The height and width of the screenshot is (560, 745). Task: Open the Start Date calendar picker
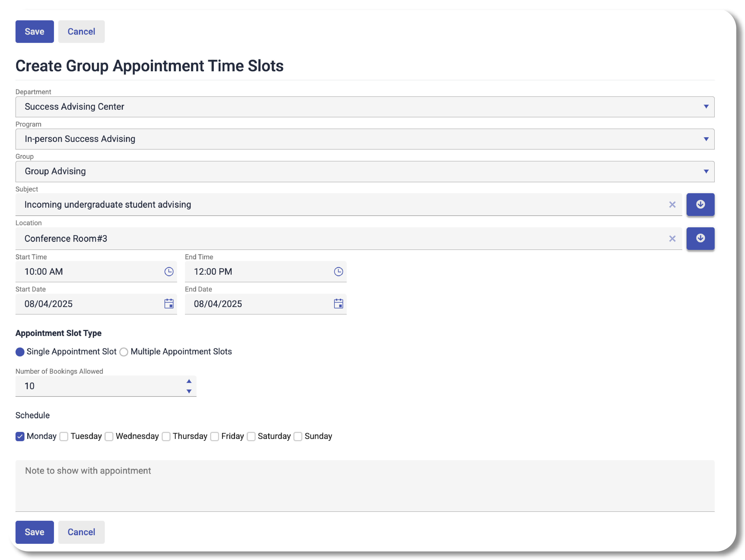tap(169, 304)
